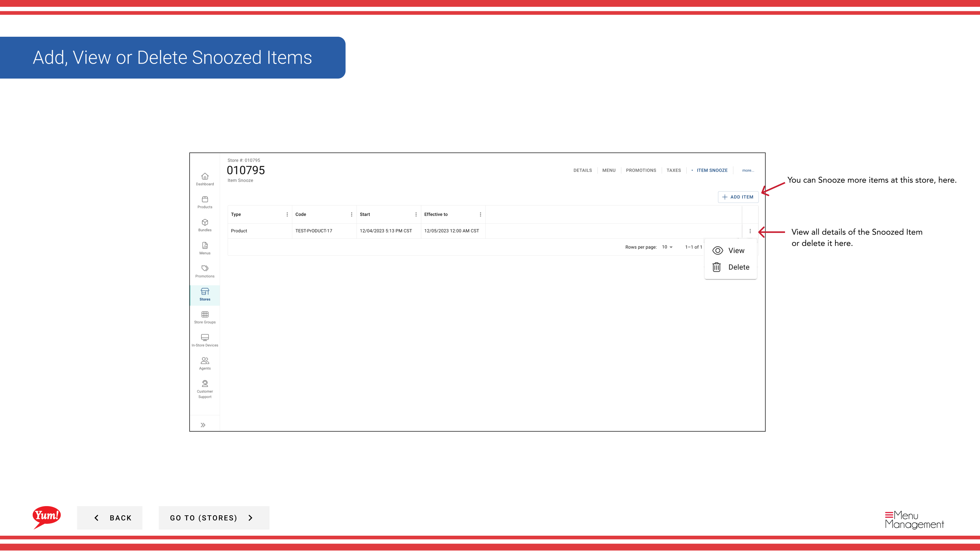
Task: Select the 12/05/2023 12:00 AM CST cell
Action: [x=453, y=231]
